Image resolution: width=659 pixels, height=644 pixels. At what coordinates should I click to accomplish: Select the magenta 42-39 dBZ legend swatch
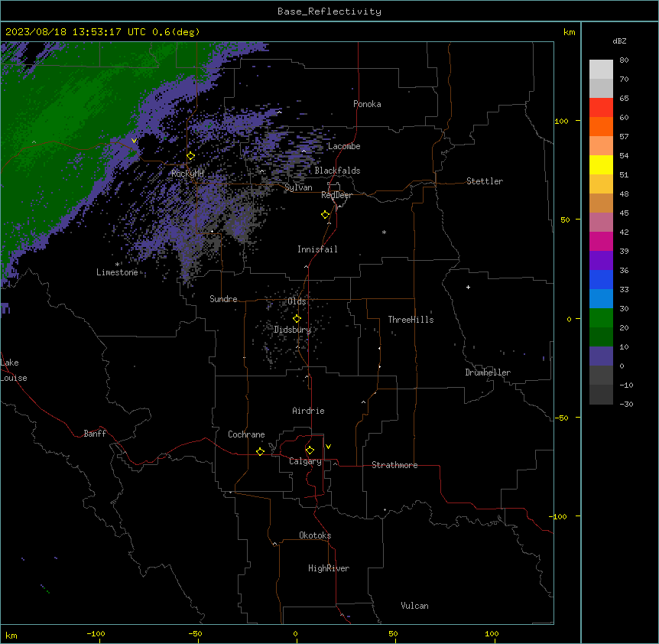click(x=601, y=241)
